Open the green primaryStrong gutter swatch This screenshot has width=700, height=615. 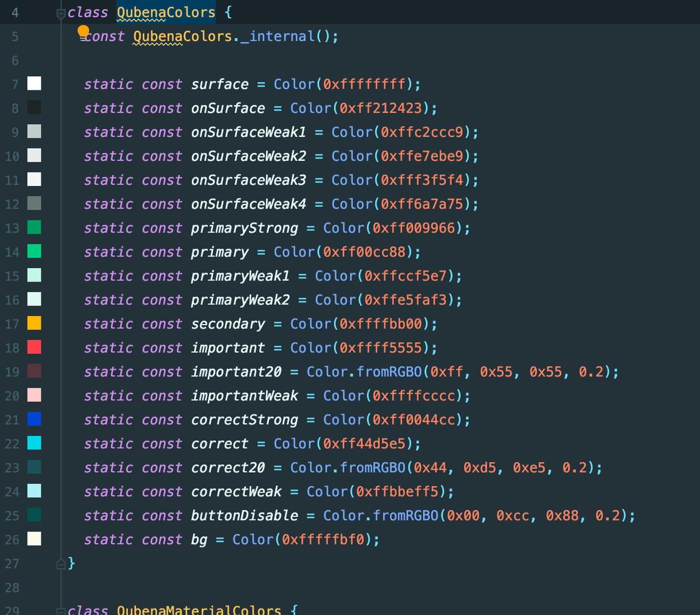tap(34, 227)
